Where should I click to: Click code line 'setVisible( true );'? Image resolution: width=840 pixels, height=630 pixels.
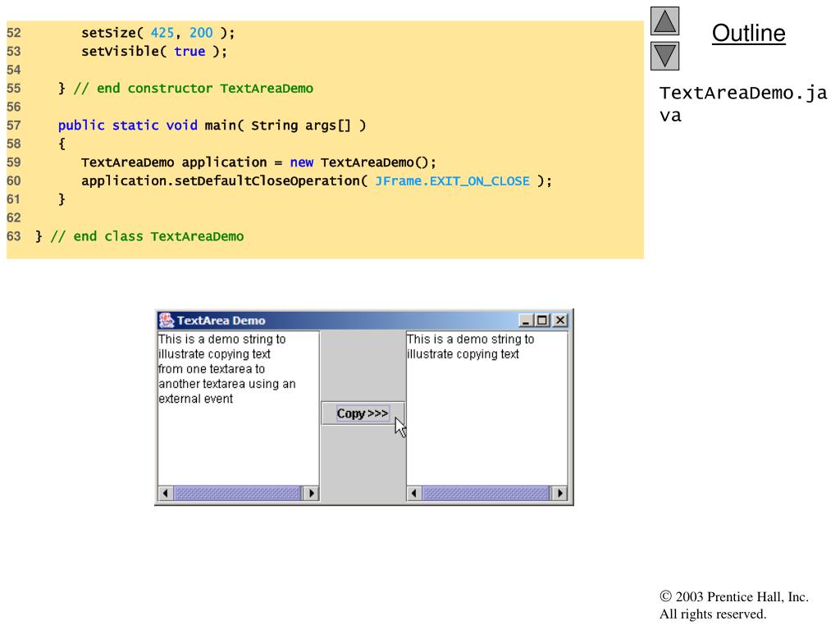coord(154,52)
